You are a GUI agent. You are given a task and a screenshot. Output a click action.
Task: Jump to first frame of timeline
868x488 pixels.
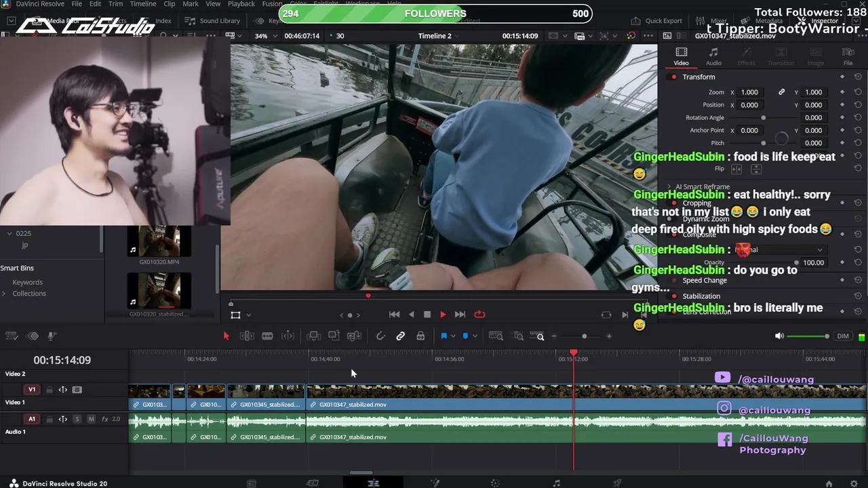click(x=394, y=314)
